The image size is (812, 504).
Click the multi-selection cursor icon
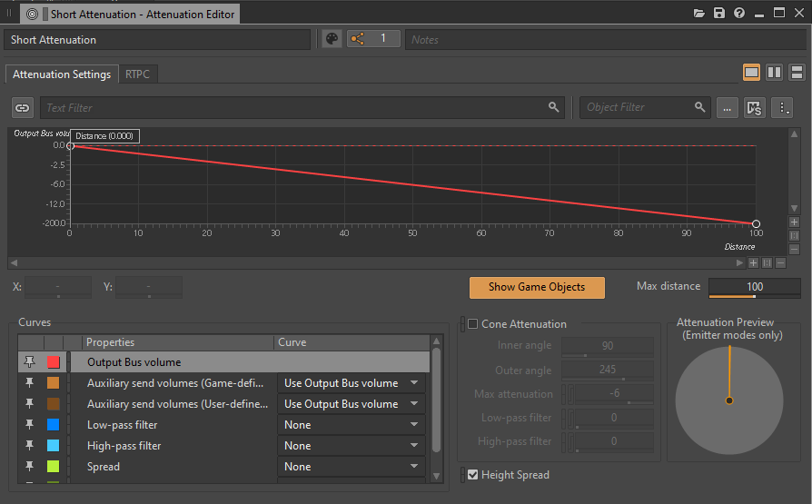(x=754, y=108)
